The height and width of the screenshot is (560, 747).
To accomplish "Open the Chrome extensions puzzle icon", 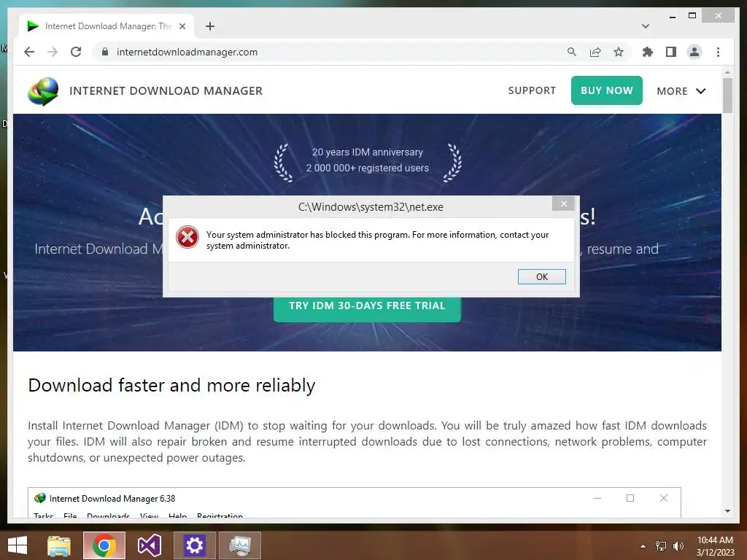I will tap(648, 52).
